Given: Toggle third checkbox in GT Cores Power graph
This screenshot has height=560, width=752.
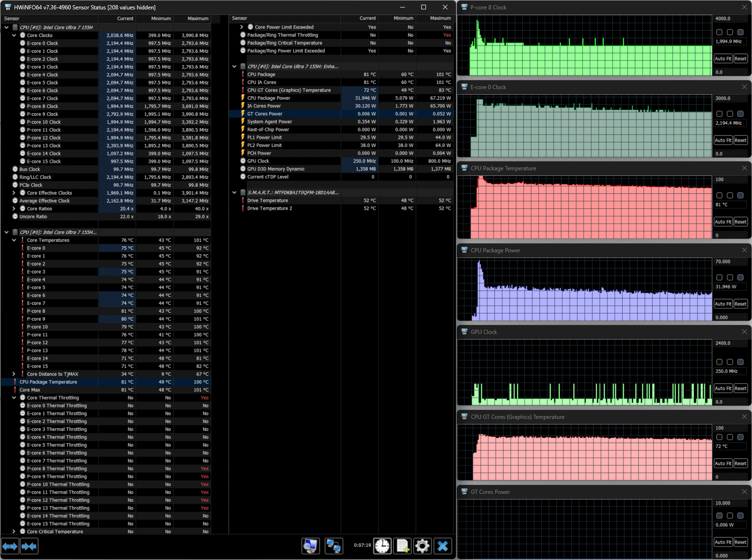Looking at the screenshot, I should [x=740, y=515].
